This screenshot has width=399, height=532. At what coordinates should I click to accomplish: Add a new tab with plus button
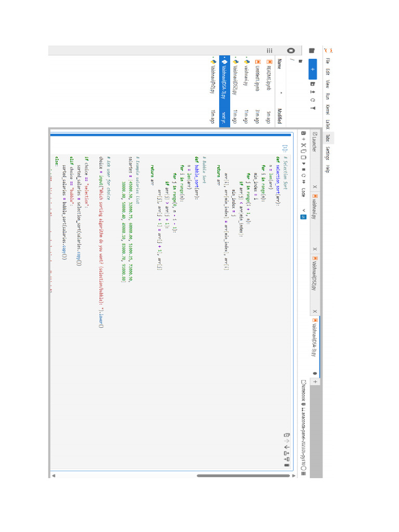tap(314, 382)
